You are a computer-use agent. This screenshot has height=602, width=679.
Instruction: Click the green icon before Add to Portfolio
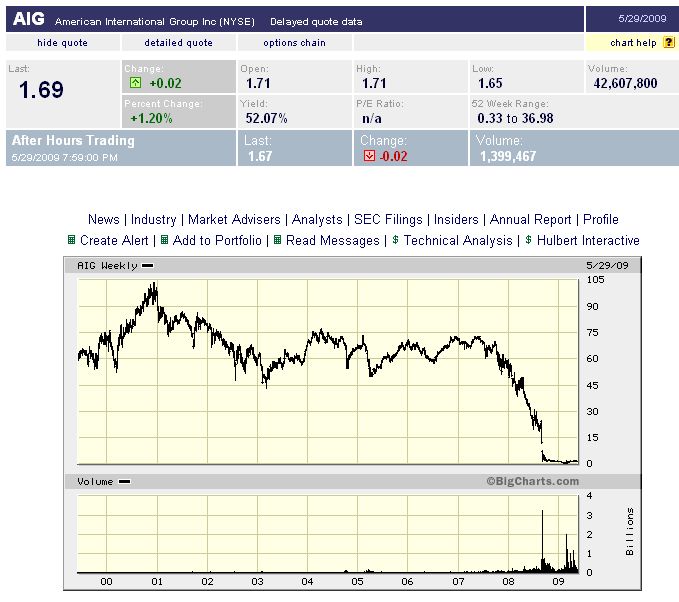[x=165, y=240]
